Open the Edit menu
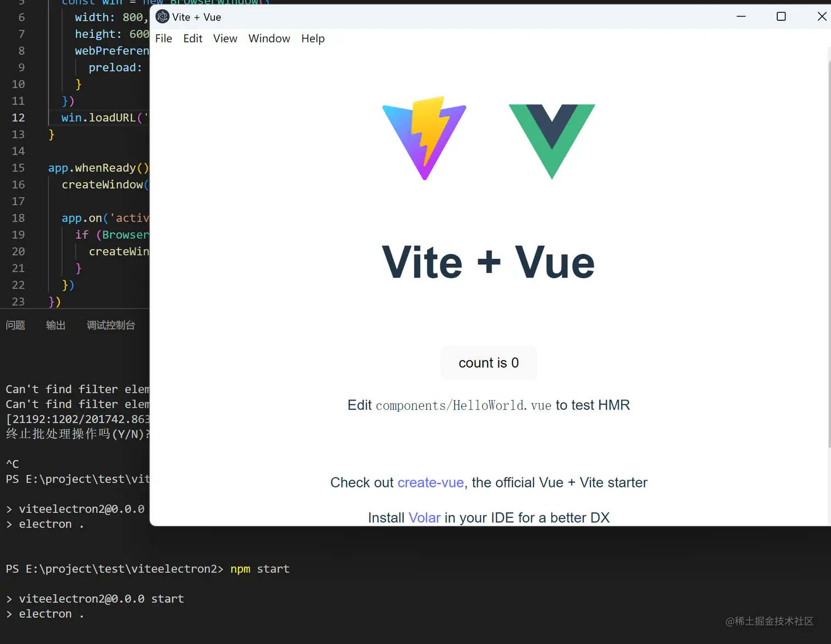Viewport: 831px width, 644px height. (193, 38)
